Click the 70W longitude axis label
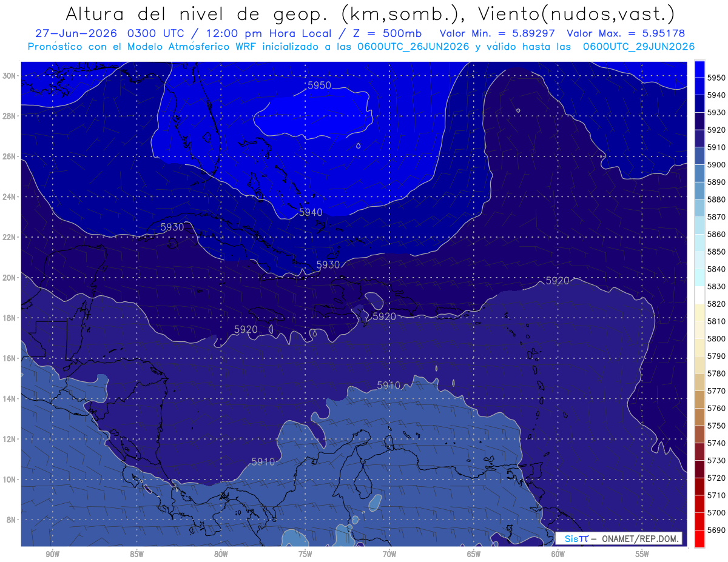The width and height of the screenshot is (728, 562). click(389, 554)
